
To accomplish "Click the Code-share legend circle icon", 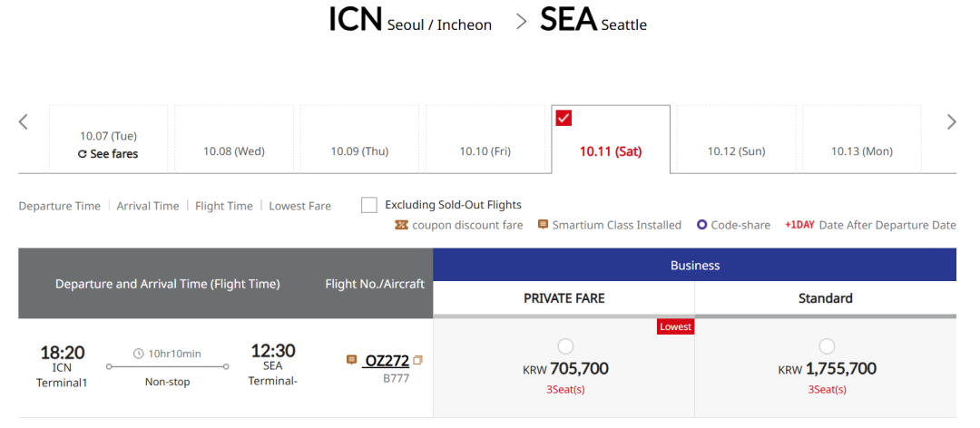I will (x=701, y=225).
